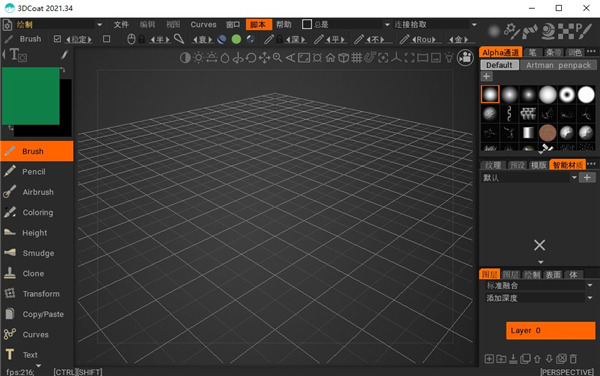Screen dimensions: 600x376
Task: Select the Airbrush tool
Action: click(37, 192)
